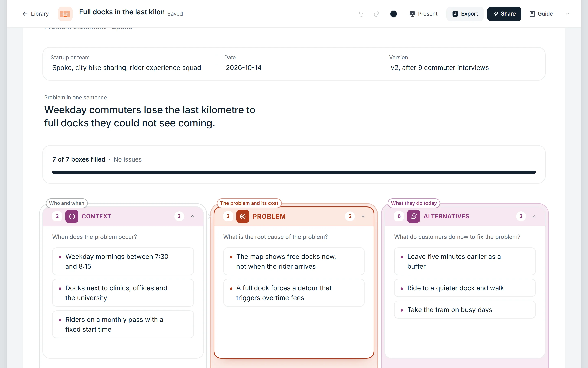Click the Share button
Screen dimensions: 588x368
pyautogui.click(x=504, y=14)
